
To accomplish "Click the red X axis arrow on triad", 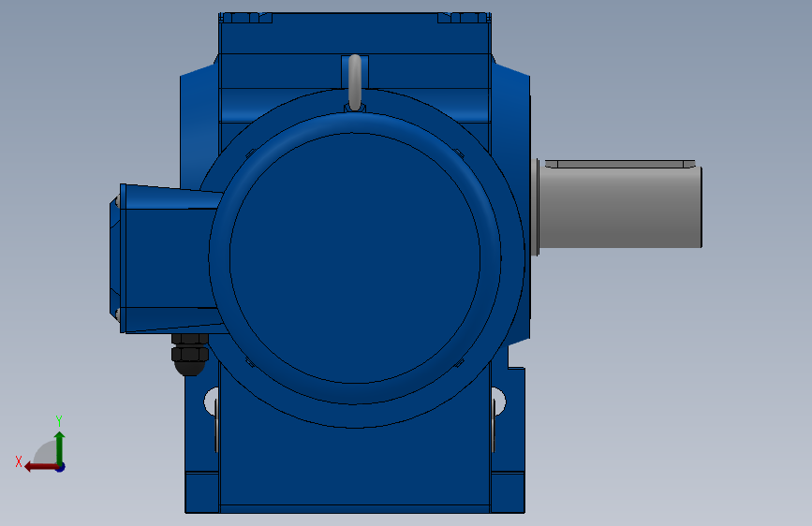I will pyautogui.click(x=40, y=467).
